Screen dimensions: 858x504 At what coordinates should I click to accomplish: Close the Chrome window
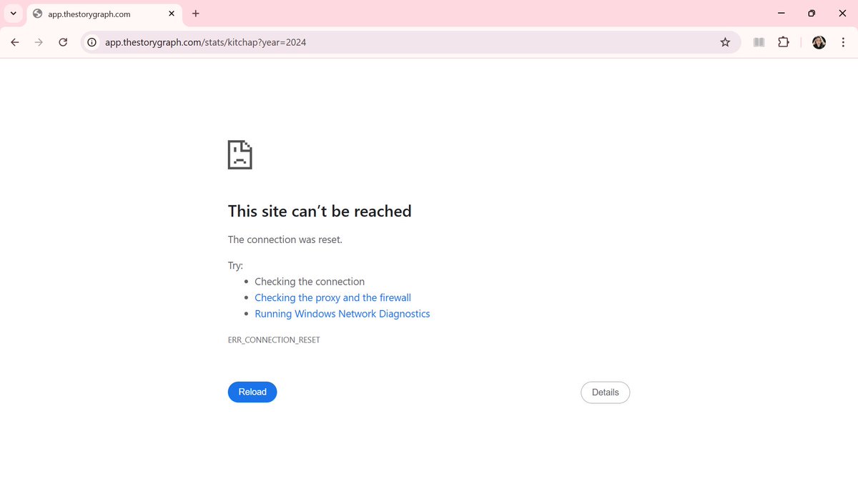pos(842,14)
